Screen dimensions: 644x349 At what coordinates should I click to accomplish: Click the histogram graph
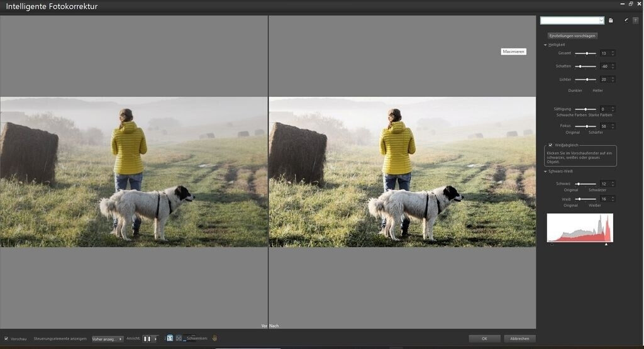pyautogui.click(x=580, y=228)
